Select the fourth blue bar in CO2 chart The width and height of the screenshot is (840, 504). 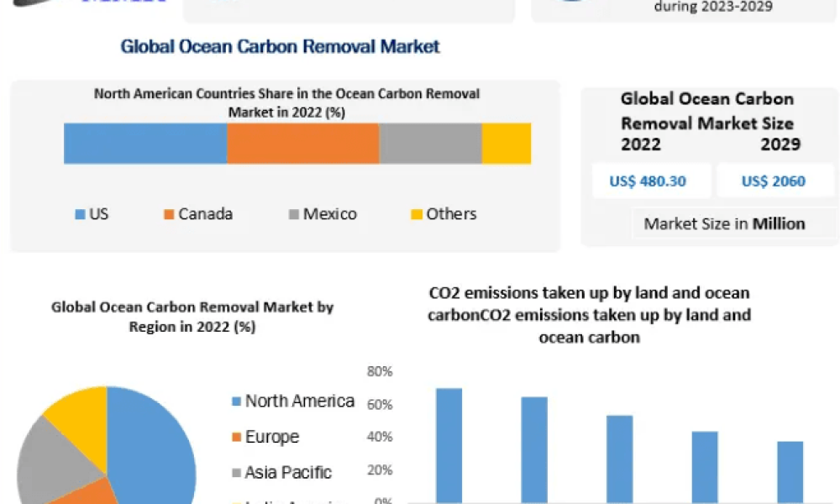pyautogui.click(x=705, y=467)
